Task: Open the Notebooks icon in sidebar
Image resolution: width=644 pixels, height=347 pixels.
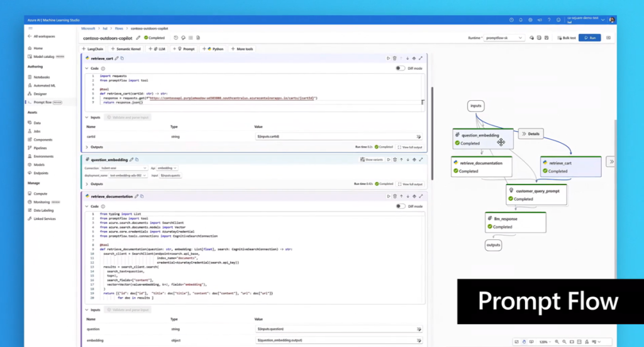Action: tap(30, 77)
